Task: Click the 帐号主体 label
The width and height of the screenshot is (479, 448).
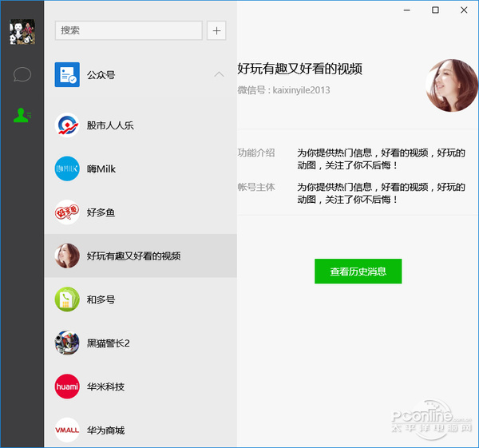Action: 256,187
